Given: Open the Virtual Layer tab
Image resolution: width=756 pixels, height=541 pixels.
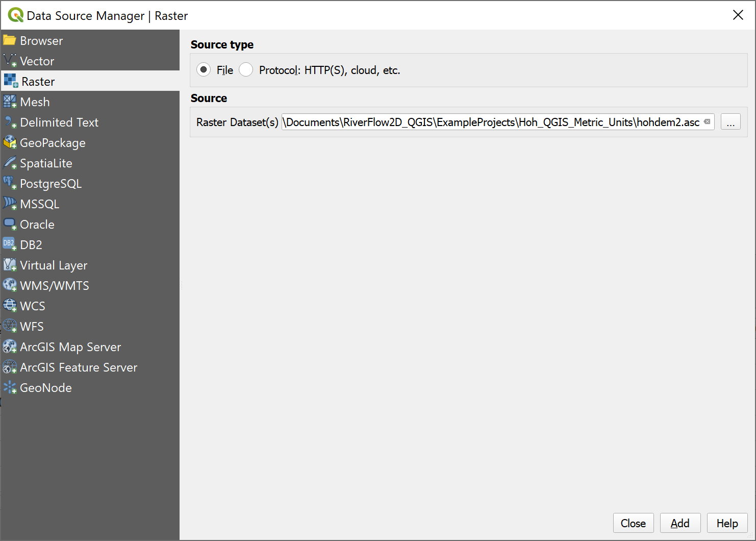Looking at the screenshot, I should coord(54,265).
